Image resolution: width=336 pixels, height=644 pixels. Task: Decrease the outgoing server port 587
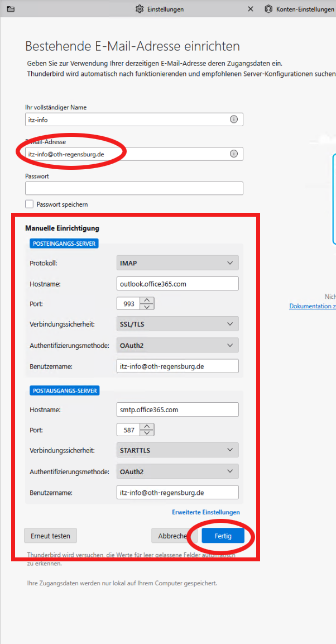point(147,433)
